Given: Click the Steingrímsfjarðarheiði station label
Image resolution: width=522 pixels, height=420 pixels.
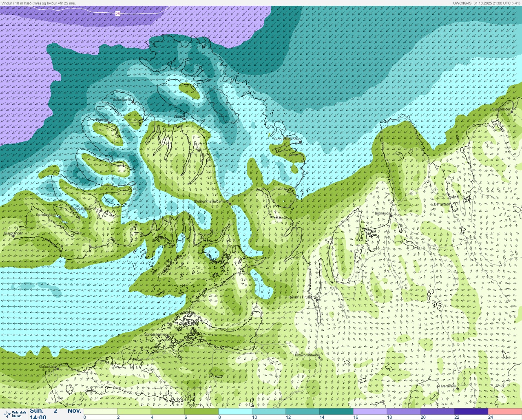Looking at the screenshot, I should click(211, 201).
